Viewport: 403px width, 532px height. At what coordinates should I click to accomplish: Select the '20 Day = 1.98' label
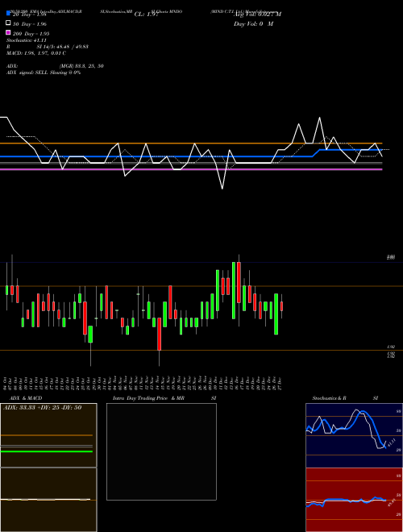(x=30, y=15)
